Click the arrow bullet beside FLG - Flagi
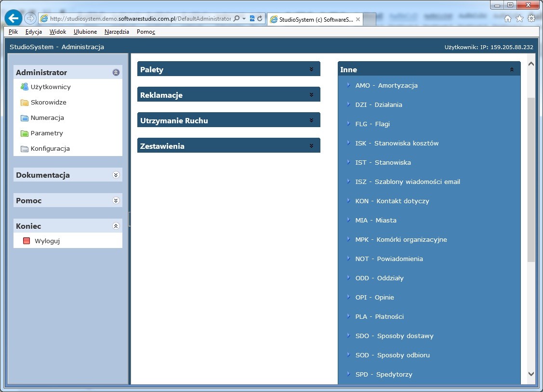 pyautogui.click(x=348, y=123)
